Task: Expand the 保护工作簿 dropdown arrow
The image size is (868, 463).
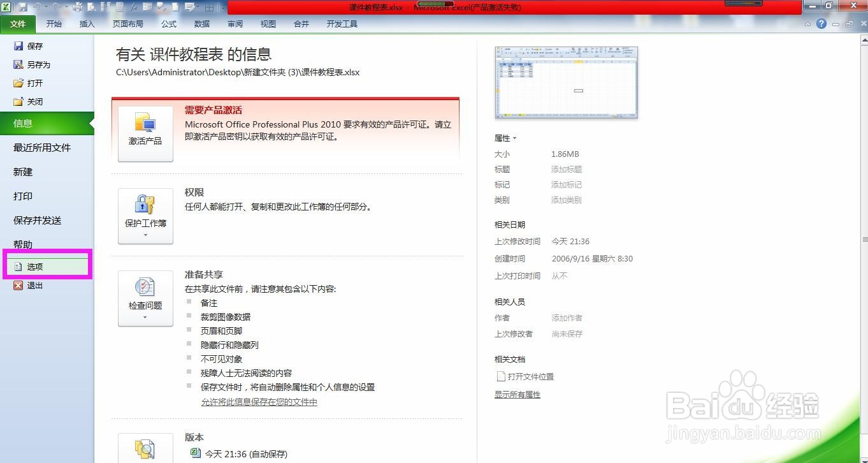Action: [145, 234]
